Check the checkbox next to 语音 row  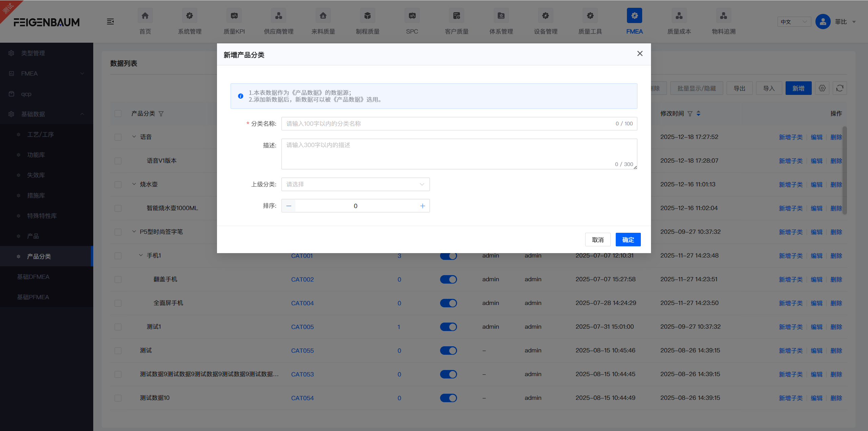(118, 137)
